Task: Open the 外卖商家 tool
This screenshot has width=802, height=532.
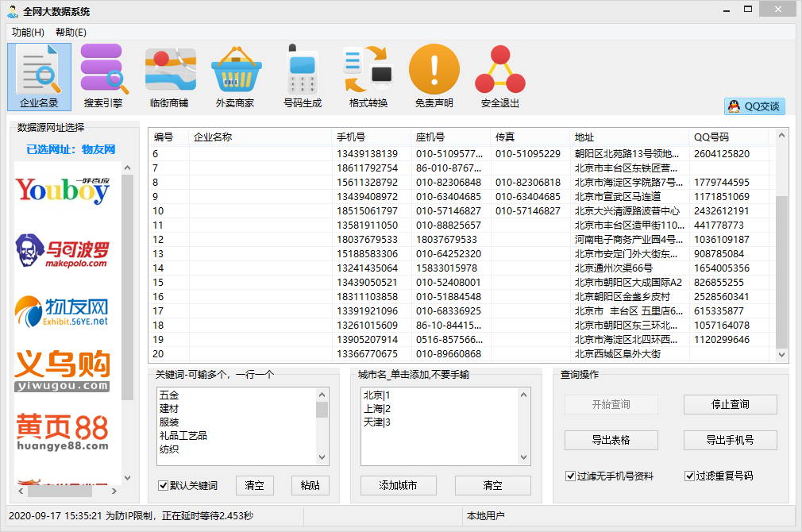Action: tap(236, 75)
